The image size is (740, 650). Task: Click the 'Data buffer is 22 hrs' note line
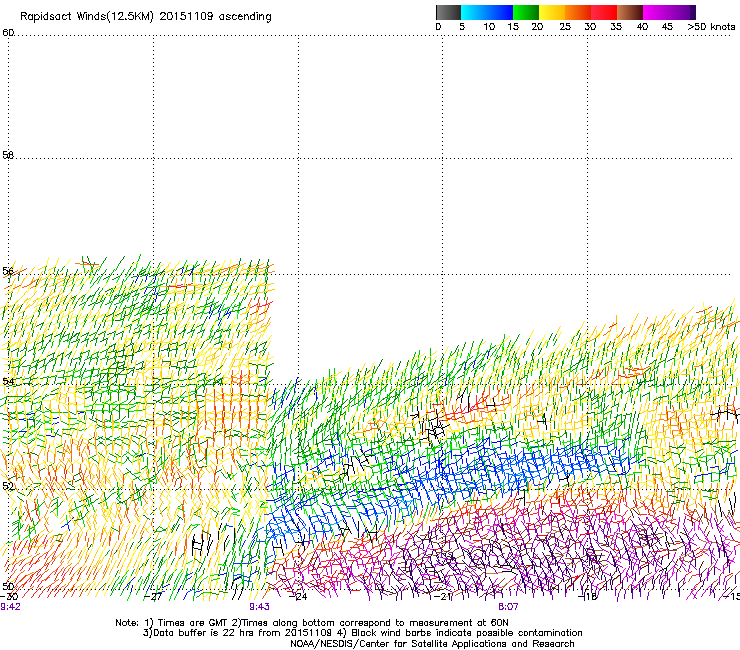click(362, 633)
